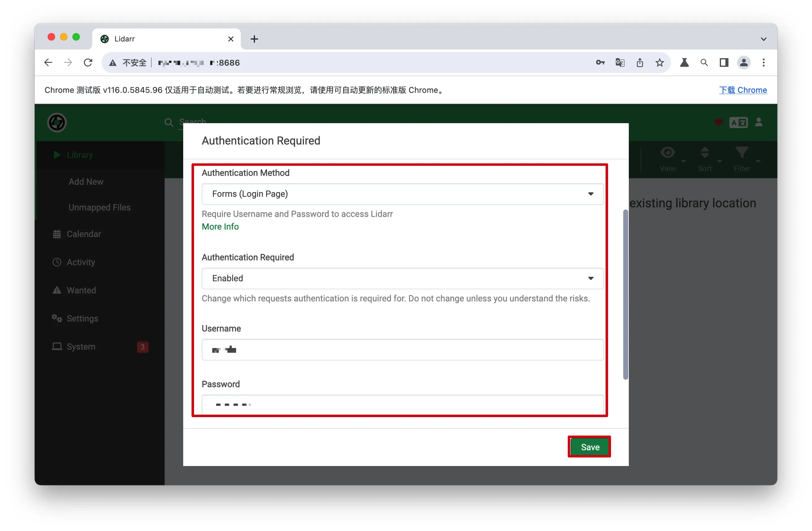Click the share icon in address bar

tap(640, 63)
